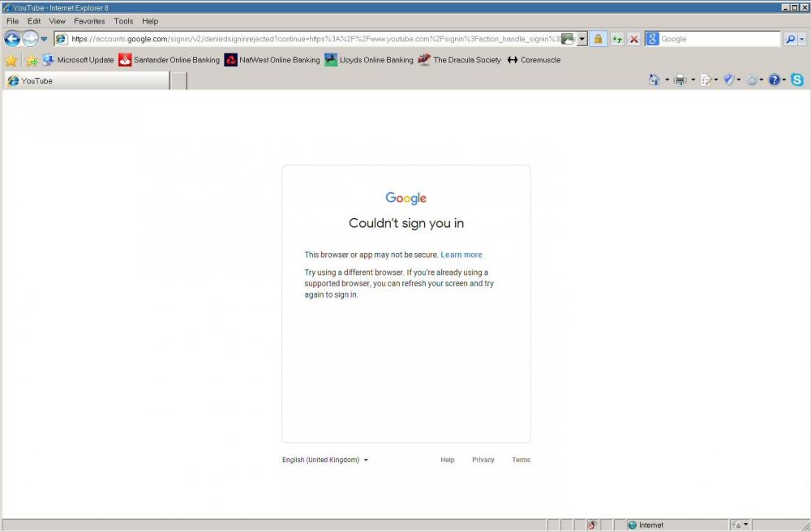Screen dimensions: 811x532
Task: Open the Skype toolbar icon
Action: 797,79
